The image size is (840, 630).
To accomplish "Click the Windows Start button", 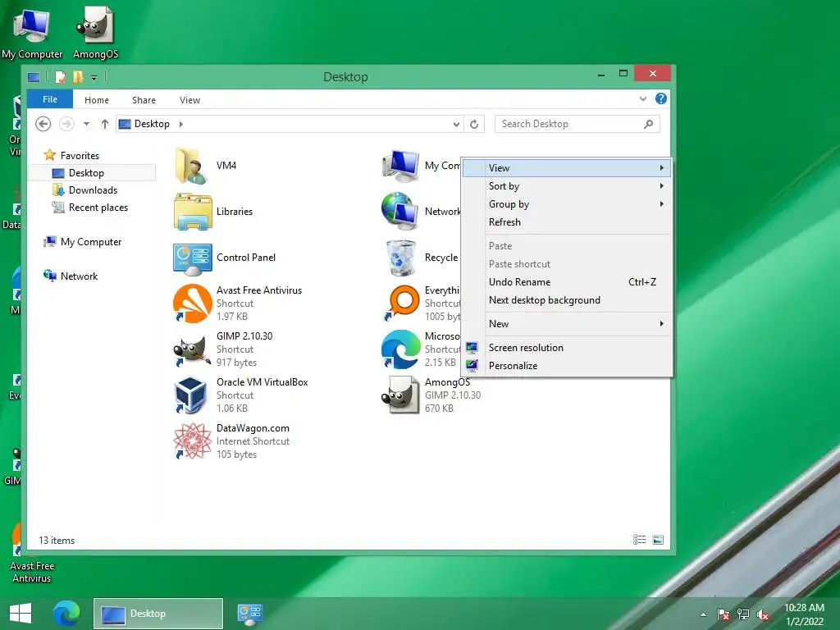I will [21, 614].
